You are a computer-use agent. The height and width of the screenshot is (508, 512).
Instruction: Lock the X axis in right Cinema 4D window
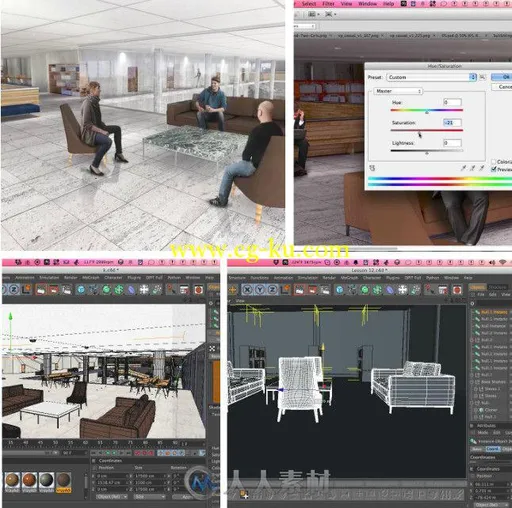247,290
